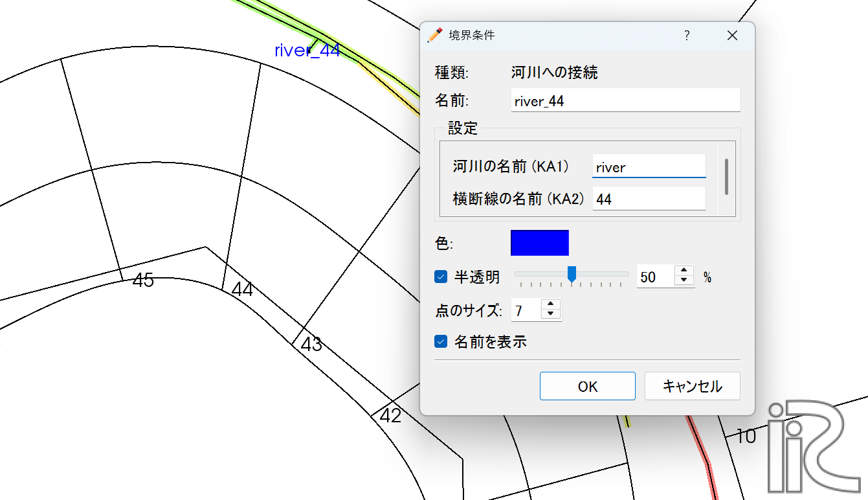
Task: Click the キャンセル button
Action: point(692,386)
